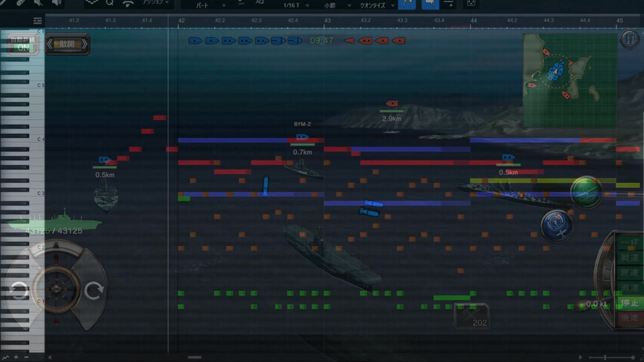Open the 1/16 T grid value dropdown
The width and height of the screenshot is (644, 362).
pos(296,5)
